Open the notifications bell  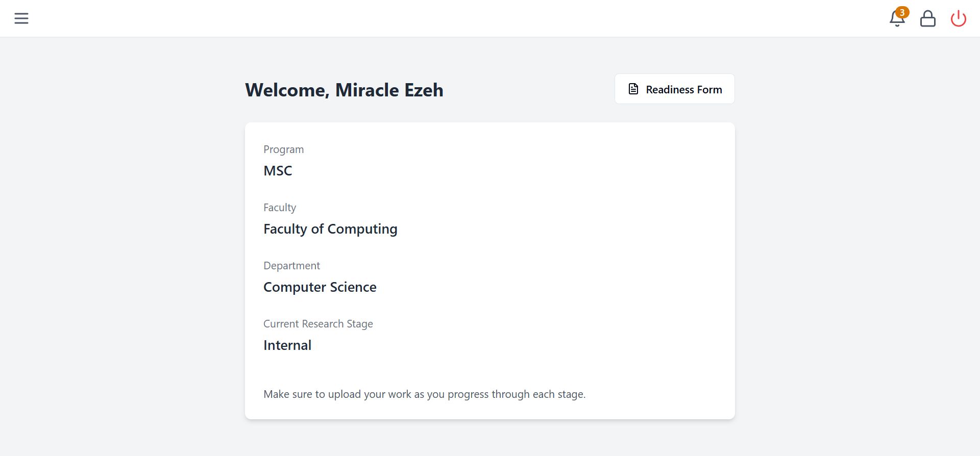point(897,19)
